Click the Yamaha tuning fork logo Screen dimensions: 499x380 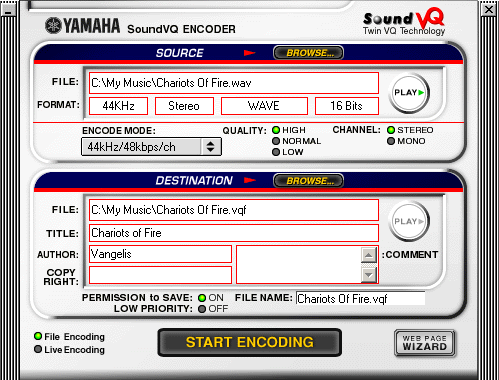[53, 26]
